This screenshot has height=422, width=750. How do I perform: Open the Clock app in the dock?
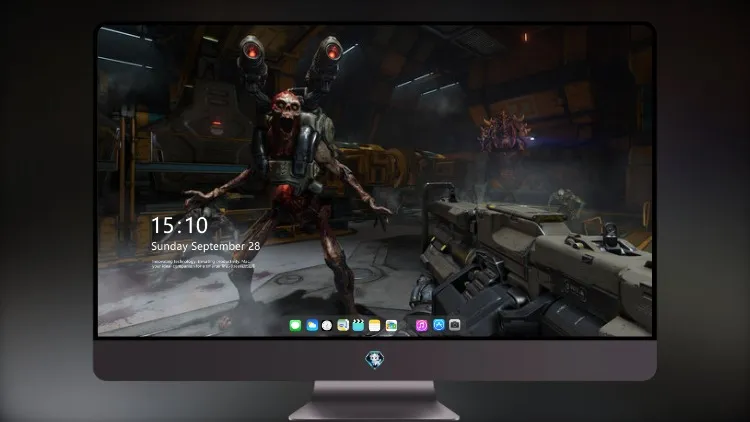tap(327, 326)
